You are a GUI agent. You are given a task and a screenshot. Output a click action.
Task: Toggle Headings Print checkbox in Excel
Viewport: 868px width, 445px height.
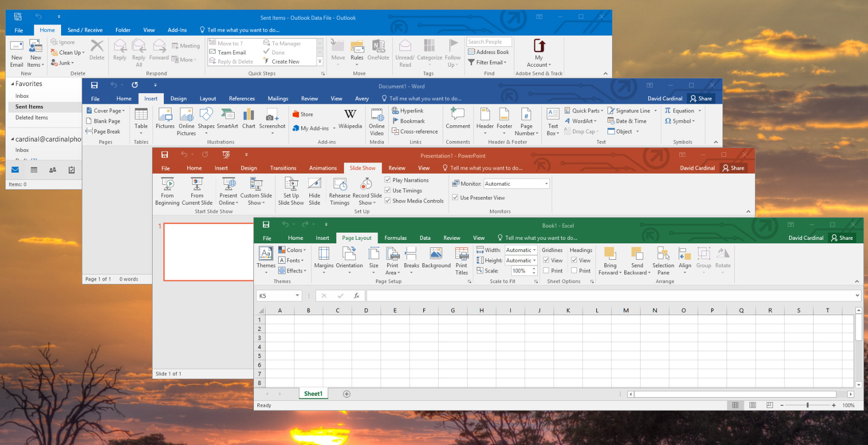pos(574,271)
